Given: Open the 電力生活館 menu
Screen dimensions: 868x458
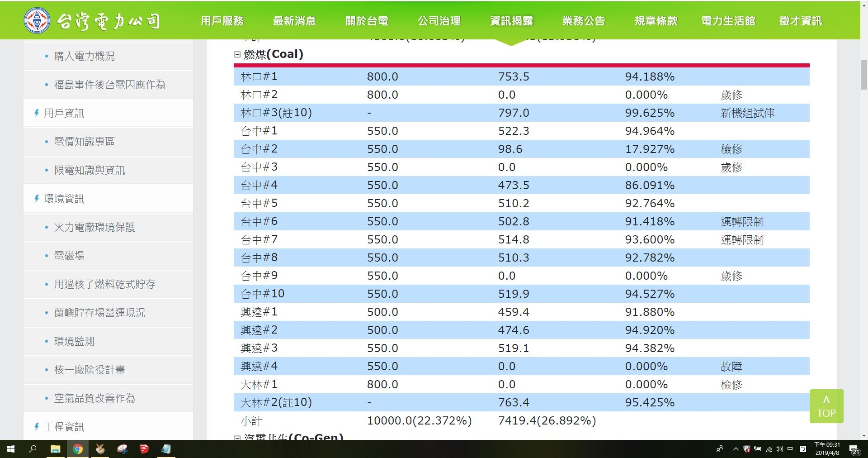Looking at the screenshot, I should [x=728, y=21].
